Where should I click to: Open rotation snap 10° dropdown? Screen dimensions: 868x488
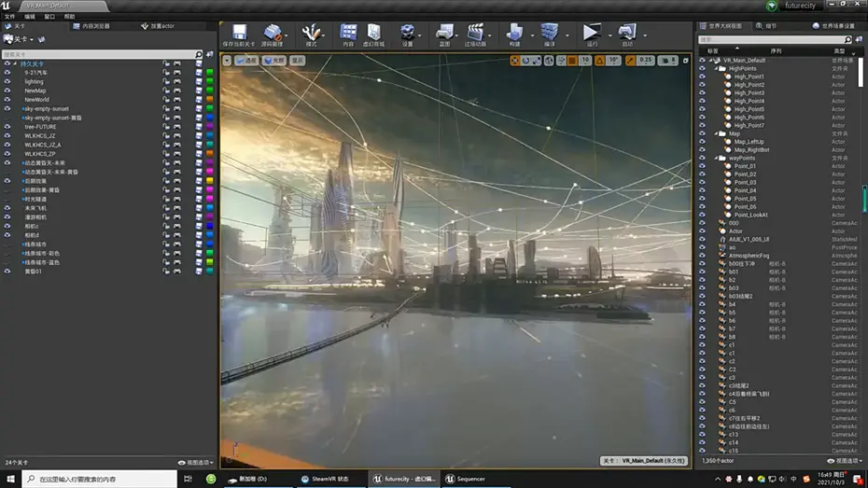point(613,61)
